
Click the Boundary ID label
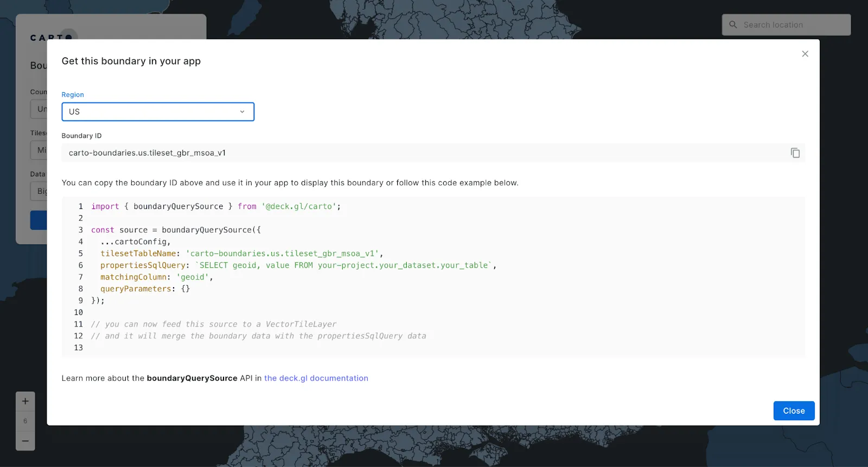[x=81, y=136]
